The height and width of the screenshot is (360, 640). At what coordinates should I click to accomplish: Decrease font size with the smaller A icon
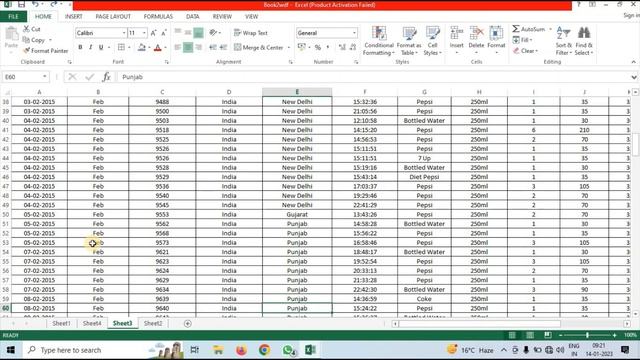pos(164,33)
